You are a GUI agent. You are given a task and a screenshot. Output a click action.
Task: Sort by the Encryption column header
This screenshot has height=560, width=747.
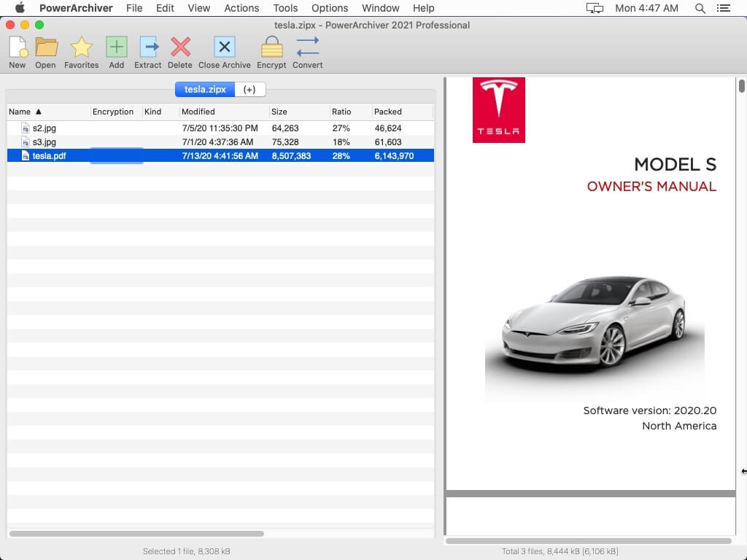point(116,112)
